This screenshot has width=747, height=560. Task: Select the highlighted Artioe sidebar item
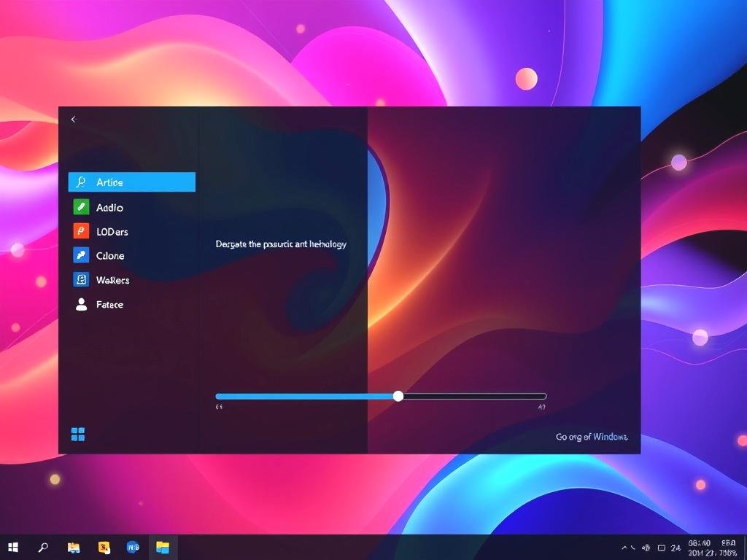click(131, 182)
